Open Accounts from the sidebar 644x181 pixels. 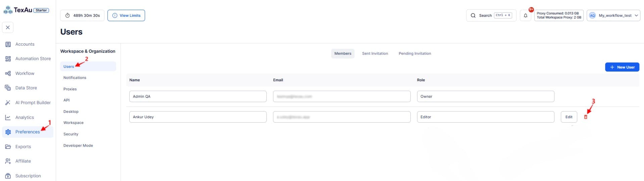pos(25,44)
